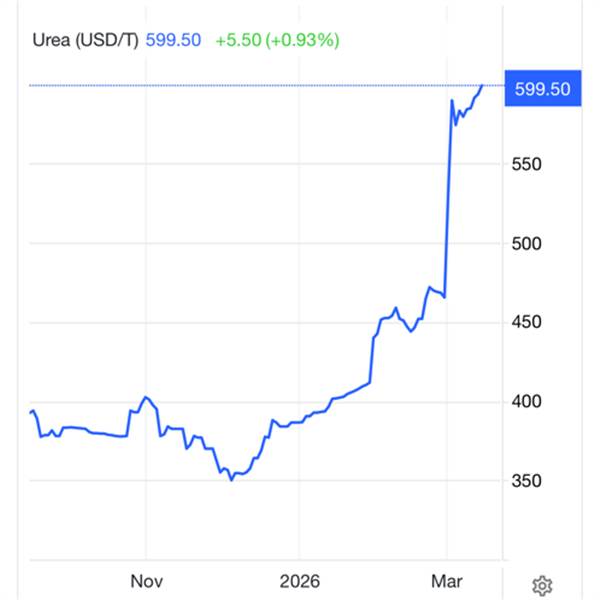
Task: Click the 550 price axis label
Action: tap(526, 164)
